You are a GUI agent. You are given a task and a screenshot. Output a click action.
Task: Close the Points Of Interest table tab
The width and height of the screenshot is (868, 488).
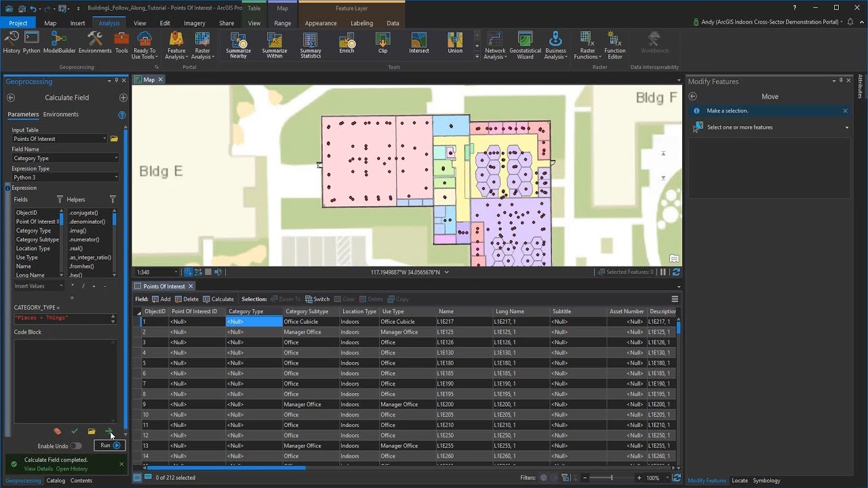coord(191,286)
